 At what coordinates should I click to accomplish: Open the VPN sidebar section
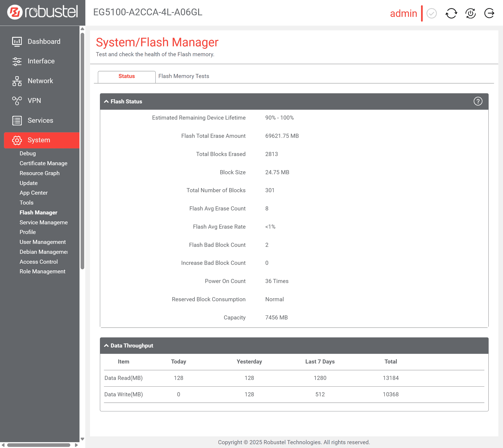pyautogui.click(x=34, y=101)
